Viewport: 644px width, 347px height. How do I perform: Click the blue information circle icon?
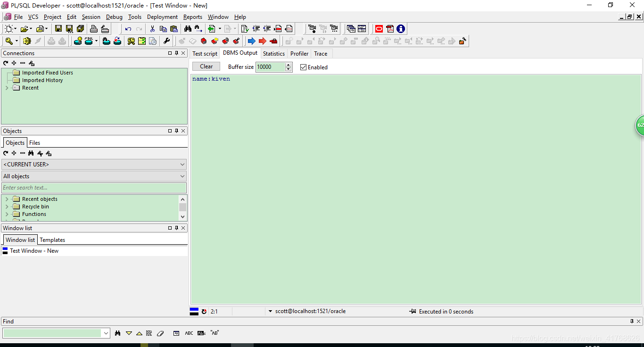point(401,29)
